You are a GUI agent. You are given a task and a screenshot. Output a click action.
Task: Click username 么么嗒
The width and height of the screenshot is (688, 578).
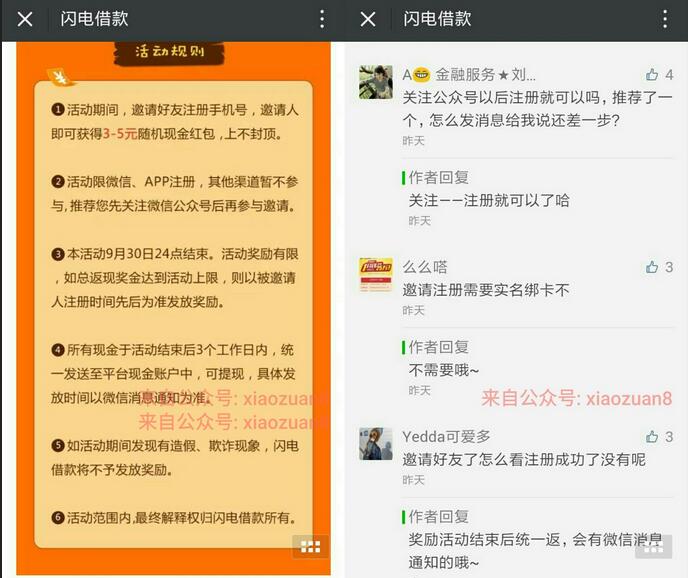pyautogui.click(x=425, y=267)
